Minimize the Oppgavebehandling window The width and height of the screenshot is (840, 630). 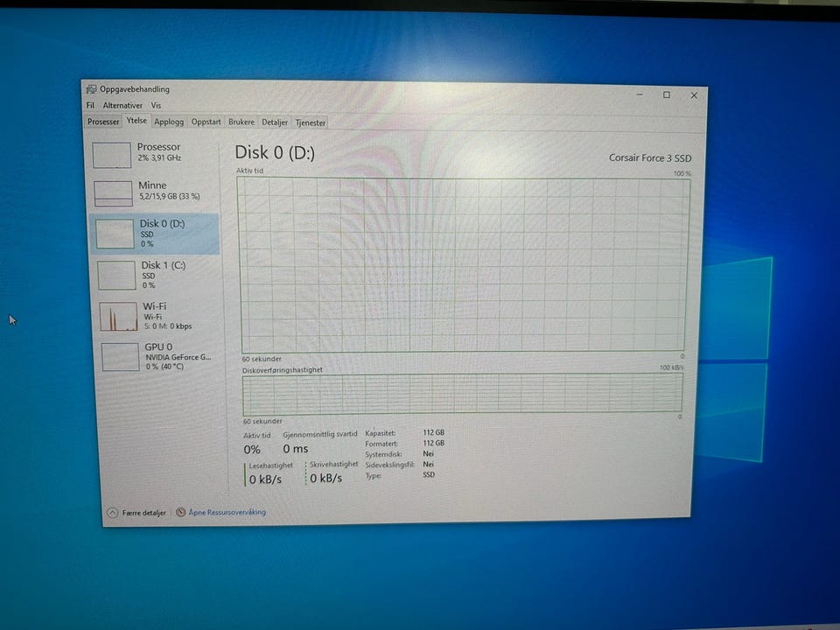pos(640,94)
